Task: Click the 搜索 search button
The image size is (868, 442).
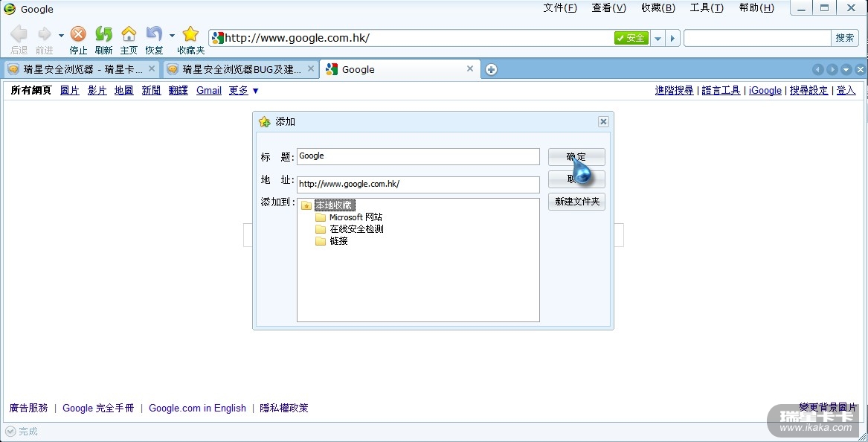Action: click(x=845, y=38)
